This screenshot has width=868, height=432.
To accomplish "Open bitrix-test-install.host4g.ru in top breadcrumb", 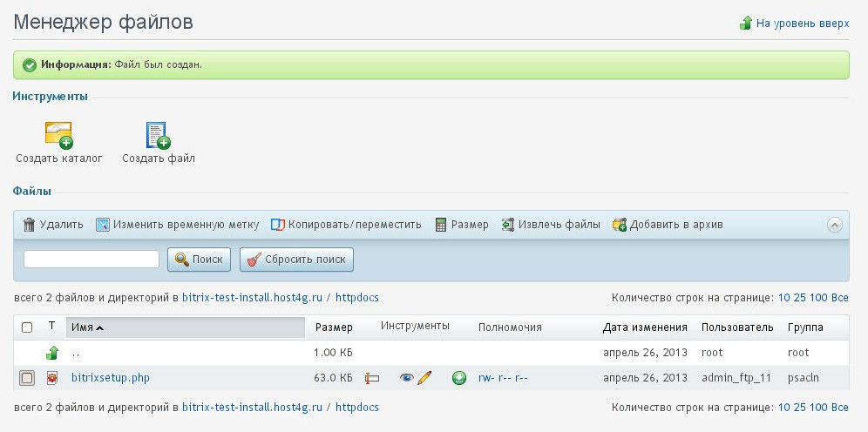I will (x=252, y=298).
